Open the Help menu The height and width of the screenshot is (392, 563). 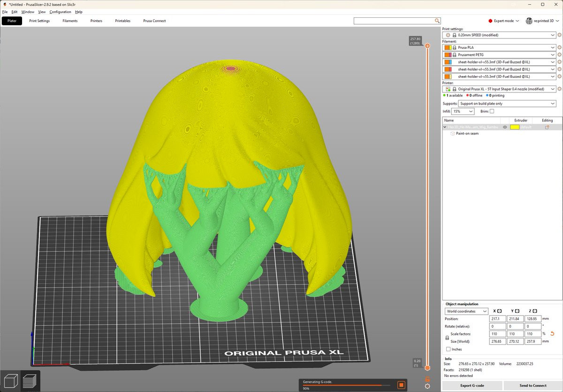[78, 12]
